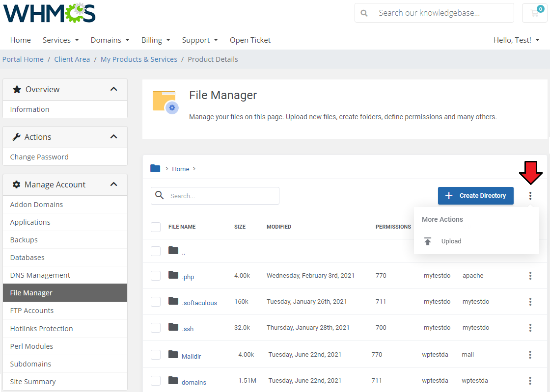The image size is (550, 392).
Task: Open the three-dot menu beside Create Directory
Action: coord(530,196)
